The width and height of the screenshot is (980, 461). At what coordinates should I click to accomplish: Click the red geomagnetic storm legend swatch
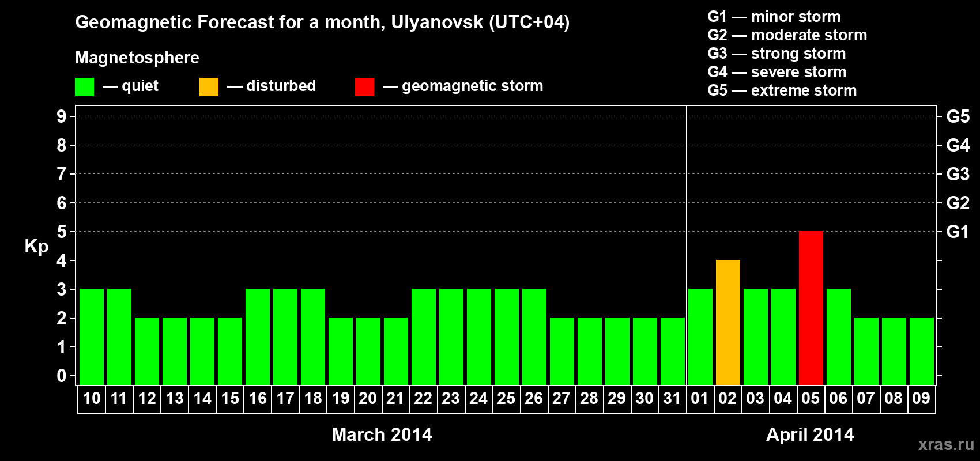364,87
